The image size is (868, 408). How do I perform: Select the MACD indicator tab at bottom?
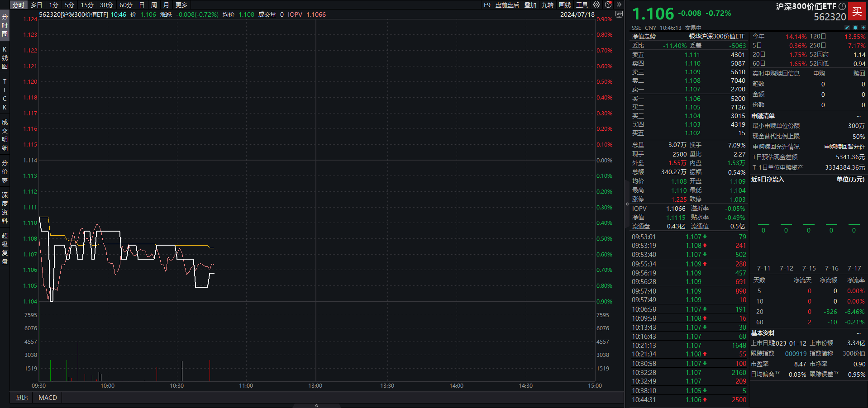point(48,398)
